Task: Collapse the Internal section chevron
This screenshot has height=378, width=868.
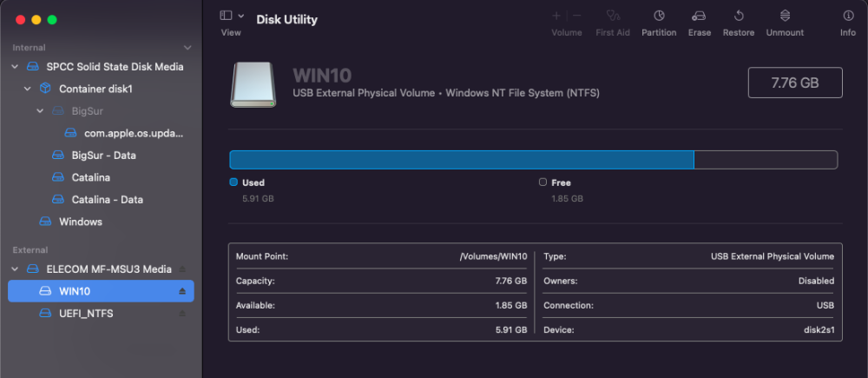Action: [x=187, y=48]
